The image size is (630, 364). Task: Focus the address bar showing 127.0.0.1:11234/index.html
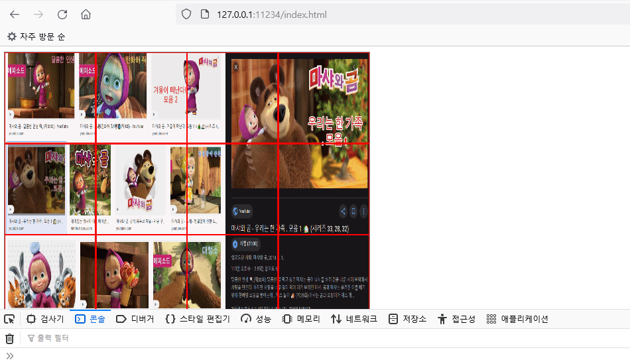402,15
